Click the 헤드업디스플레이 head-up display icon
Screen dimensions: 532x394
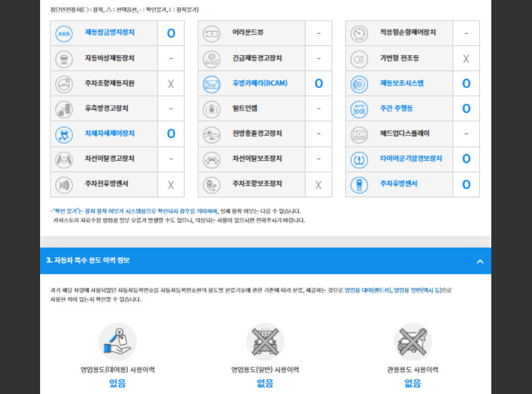pos(359,134)
